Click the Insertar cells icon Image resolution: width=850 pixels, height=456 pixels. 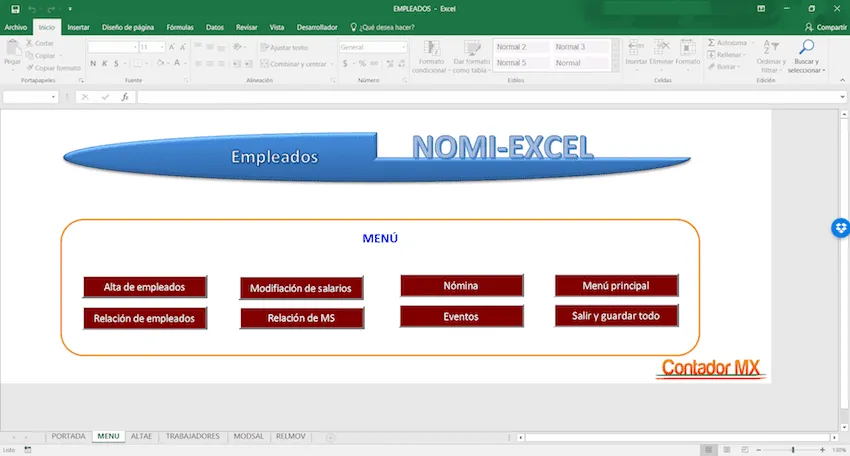(x=636, y=48)
